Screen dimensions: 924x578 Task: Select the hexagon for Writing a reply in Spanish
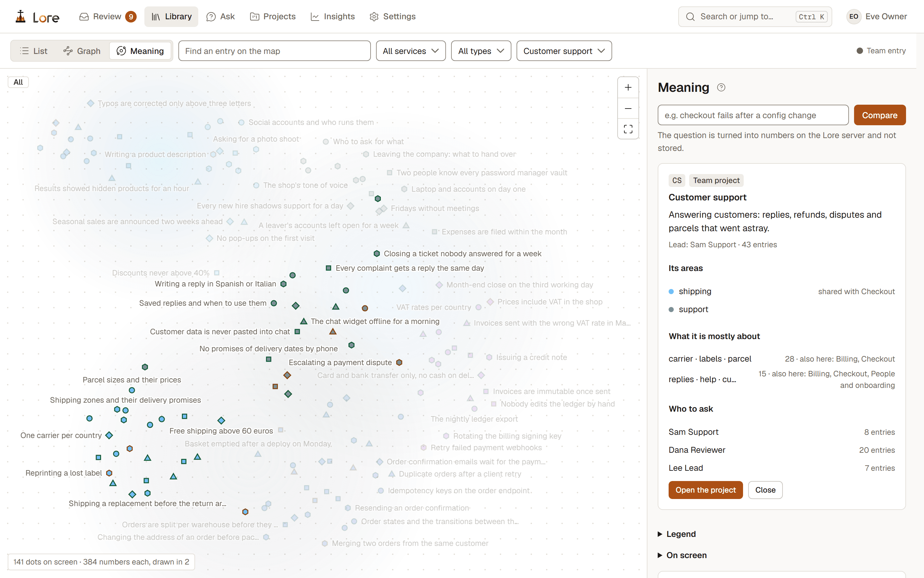coord(284,284)
